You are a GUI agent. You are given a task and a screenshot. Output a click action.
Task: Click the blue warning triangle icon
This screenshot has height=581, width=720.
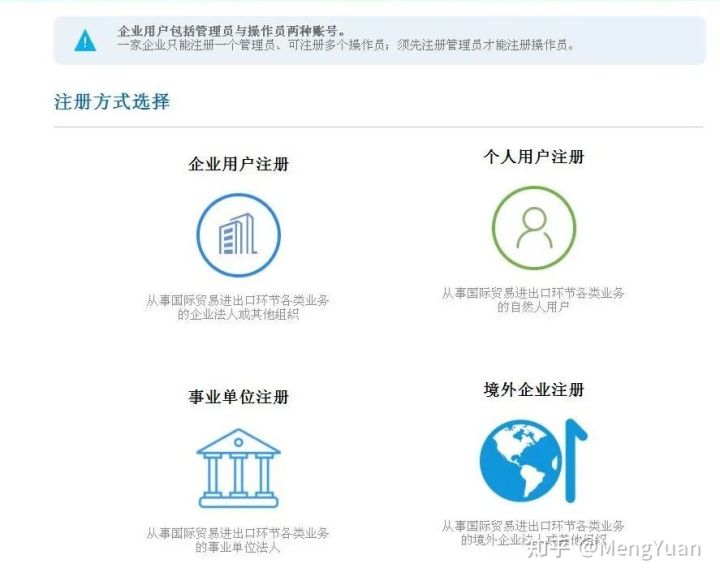[85, 40]
